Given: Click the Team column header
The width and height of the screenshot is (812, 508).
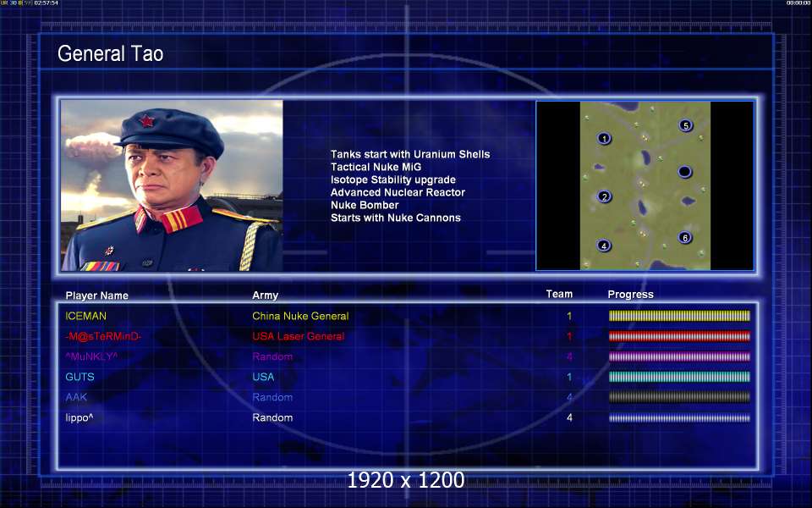Looking at the screenshot, I should [559, 294].
